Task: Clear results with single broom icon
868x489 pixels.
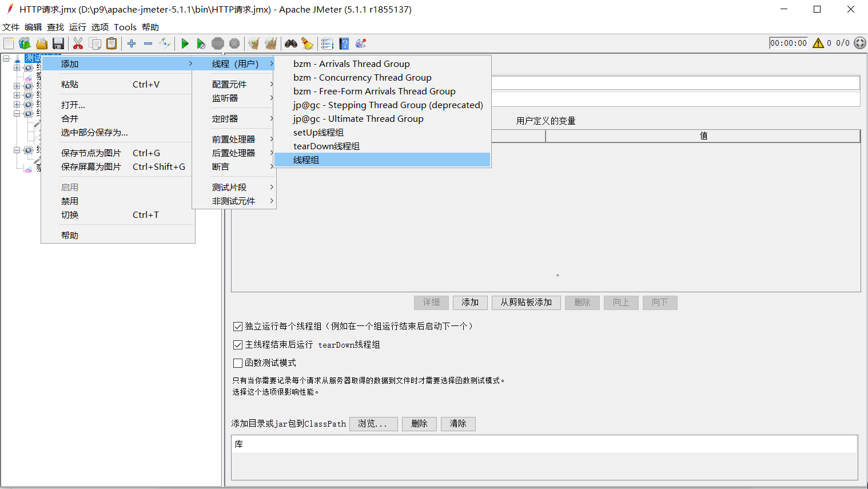Action: coord(254,43)
